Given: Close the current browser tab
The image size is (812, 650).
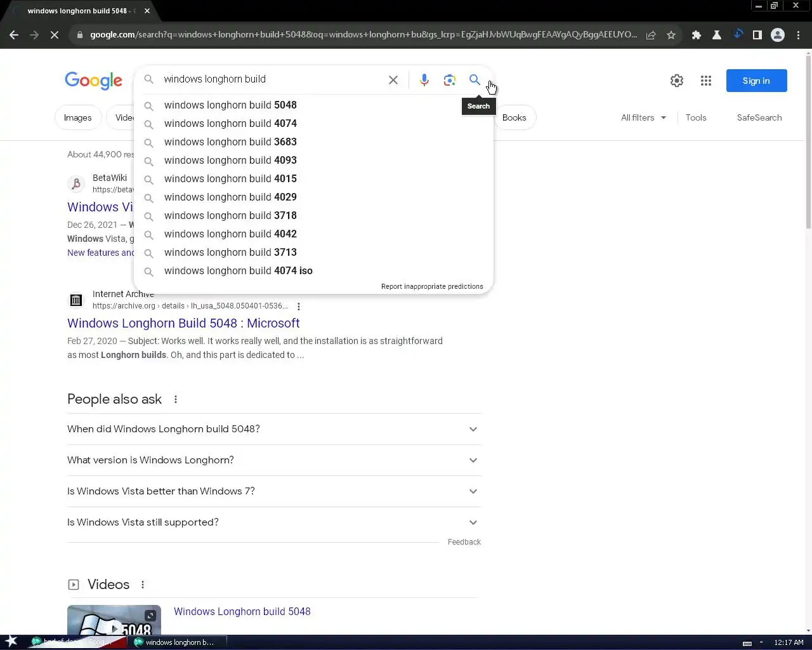Looking at the screenshot, I should pyautogui.click(x=147, y=11).
